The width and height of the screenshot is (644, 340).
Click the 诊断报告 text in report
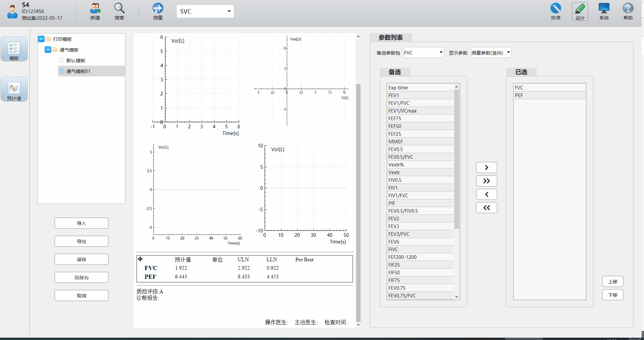148,298
